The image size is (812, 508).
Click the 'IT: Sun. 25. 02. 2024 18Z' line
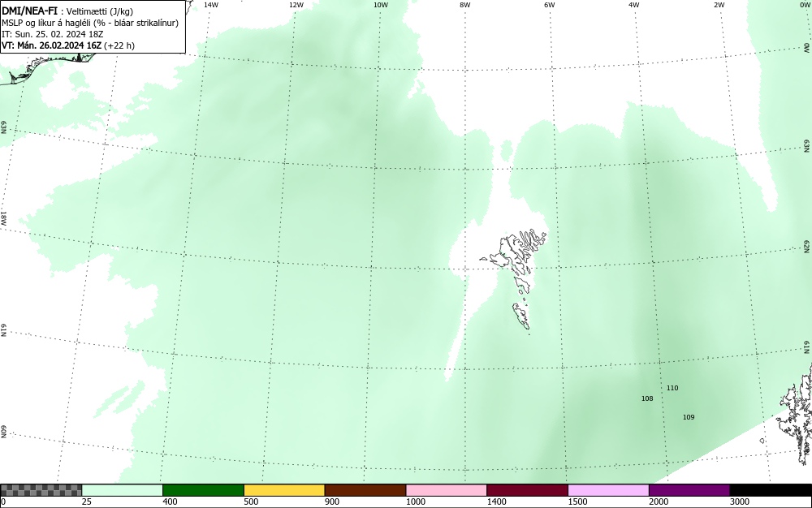coord(52,34)
